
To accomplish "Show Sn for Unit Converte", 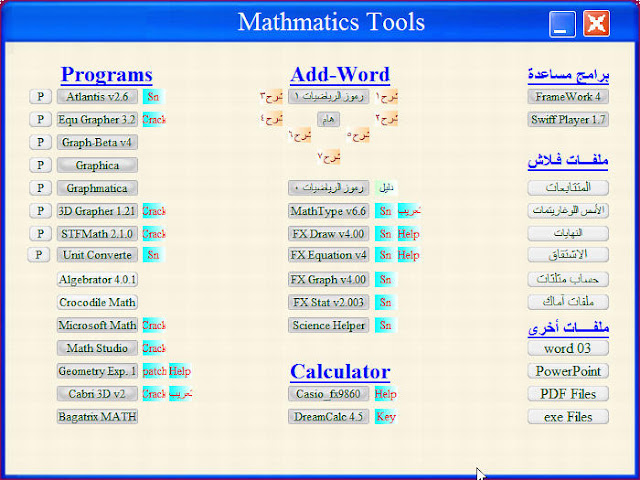I will click(x=153, y=255).
